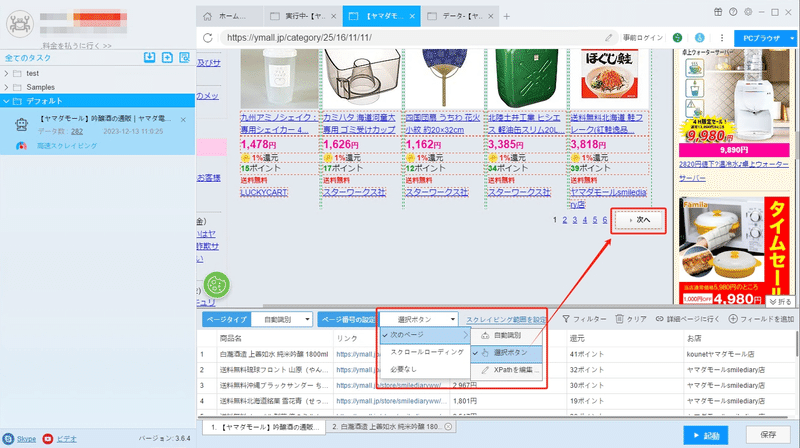Switch to the 実行中 tab
This screenshot has height=448, width=800.
[303, 16]
